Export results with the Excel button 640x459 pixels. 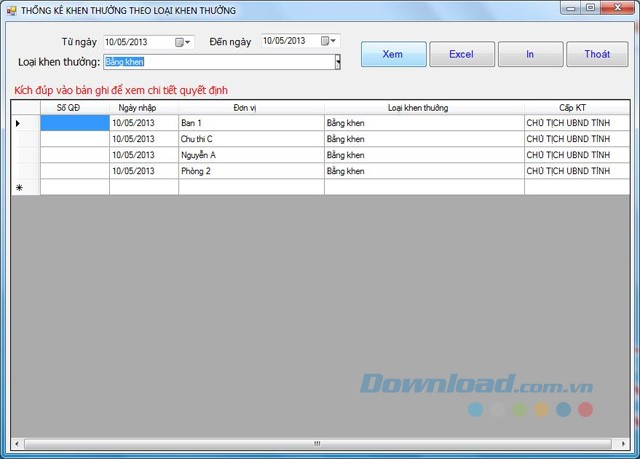[461, 54]
